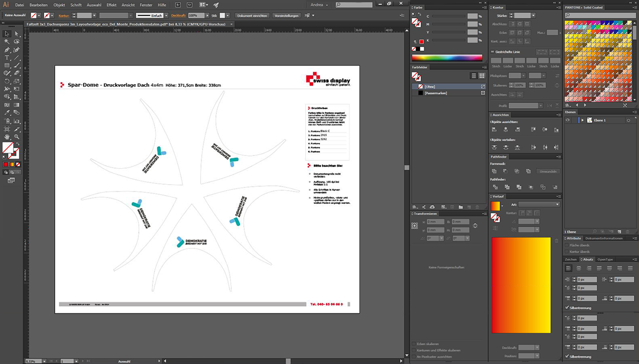Open Adobe Bridge via the Br icon
This screenshot has width=639, height=364.
coord(177,5)
